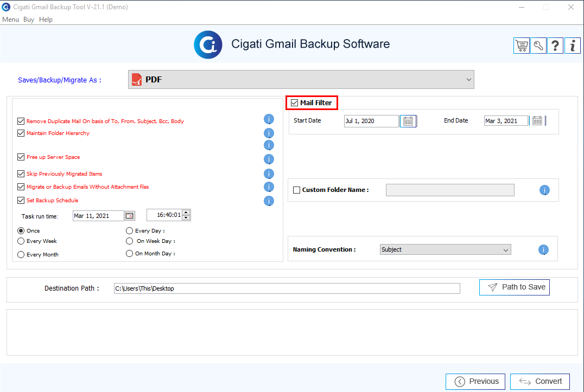Select Every Month radio option

coord(21,254)
